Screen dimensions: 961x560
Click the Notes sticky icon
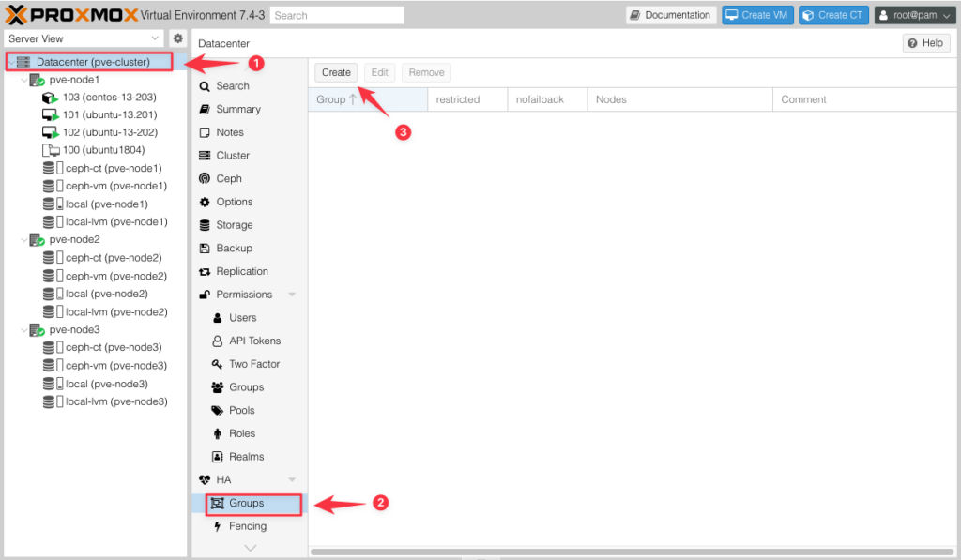point(205,132)
